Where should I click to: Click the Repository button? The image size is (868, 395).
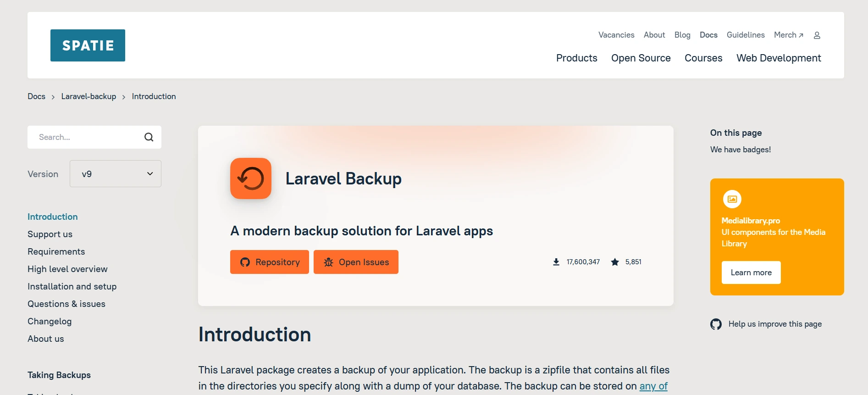[270, 262]
